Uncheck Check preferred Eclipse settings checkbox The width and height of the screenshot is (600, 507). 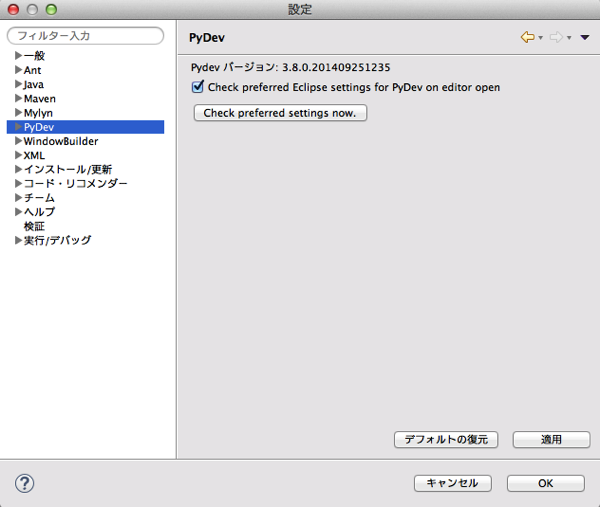pos(197,87)
